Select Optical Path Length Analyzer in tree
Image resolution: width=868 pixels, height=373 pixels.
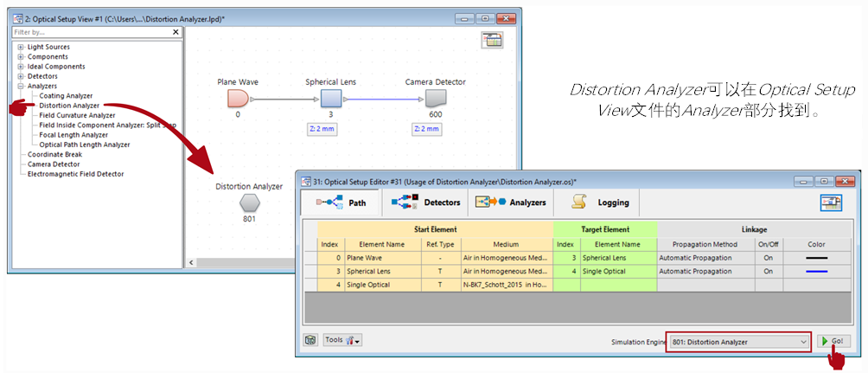pyautogui.click(x=85, y=145)
